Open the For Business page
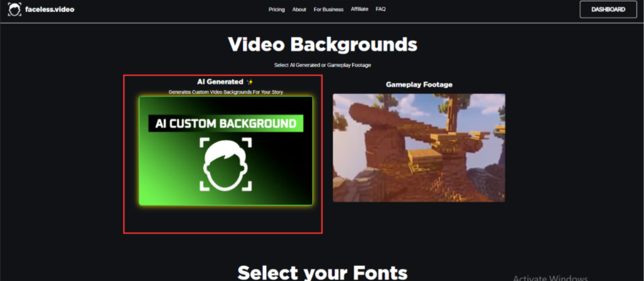644x281 pixels. [x=328, y=9]
